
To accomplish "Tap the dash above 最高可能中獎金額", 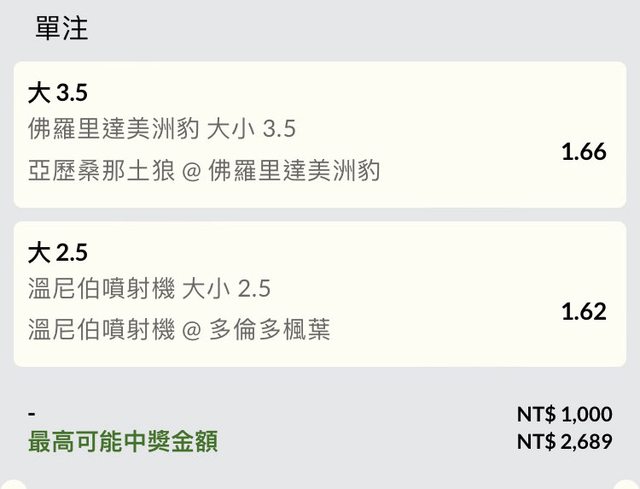I will [32, 413].
